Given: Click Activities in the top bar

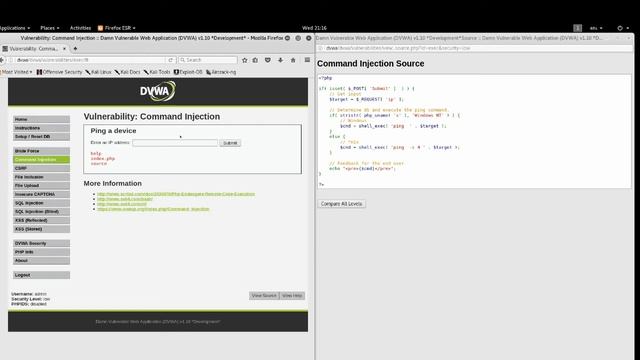Looking at the screenshot, I should point(80,28).
